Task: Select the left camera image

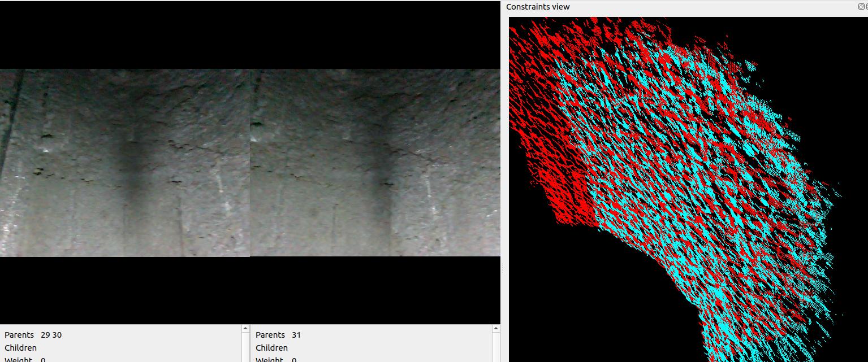Action: pyautogui.click(x=124, y=163)
